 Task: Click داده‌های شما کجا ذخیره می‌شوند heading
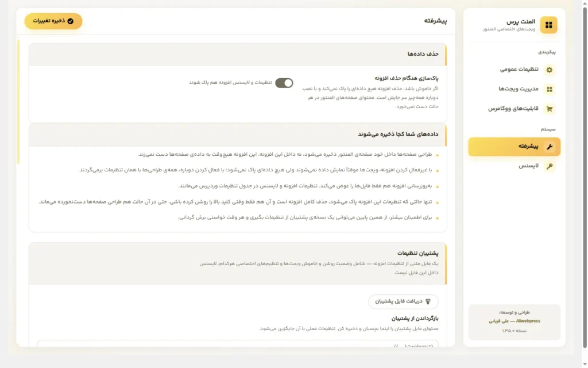(x=398, y=135)
